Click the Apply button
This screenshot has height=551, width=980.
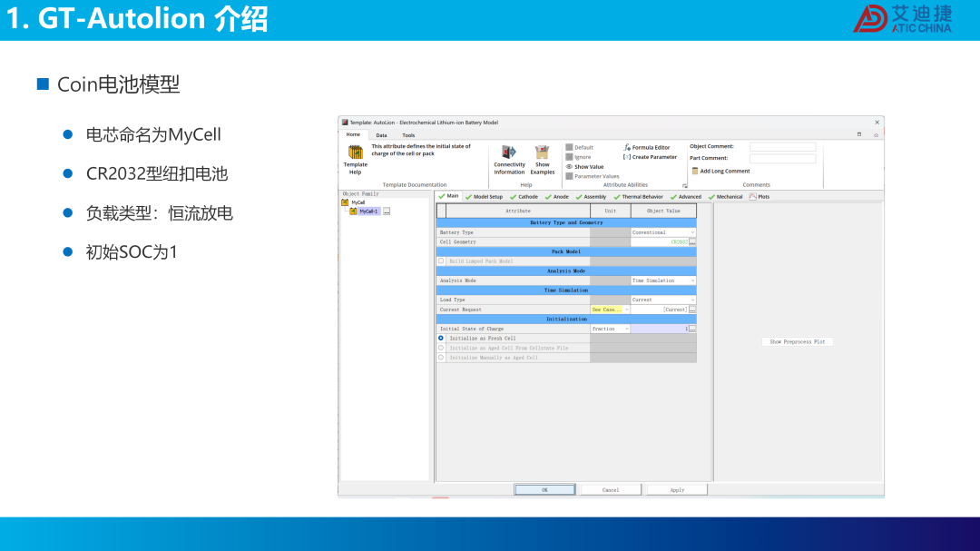pyautogui.click(x=677, y=489)
